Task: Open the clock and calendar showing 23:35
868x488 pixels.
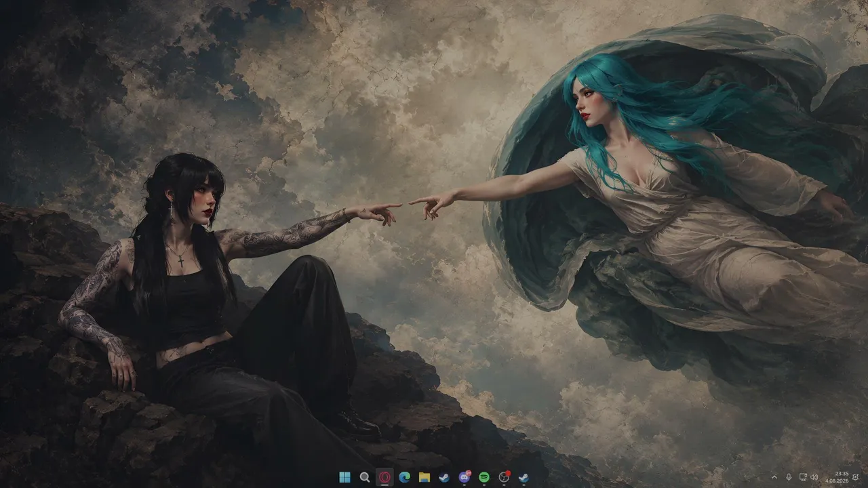Action: pos(838,477)
